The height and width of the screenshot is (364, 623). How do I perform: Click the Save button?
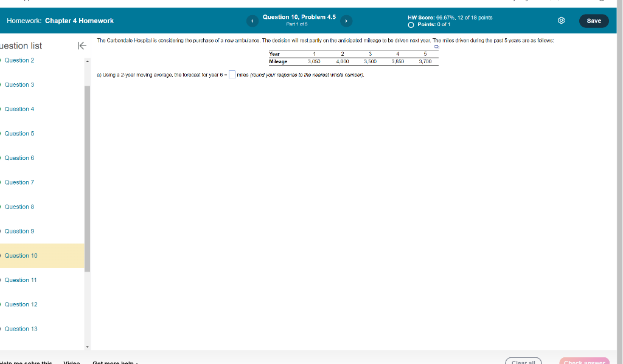click(x=594, y=21)
